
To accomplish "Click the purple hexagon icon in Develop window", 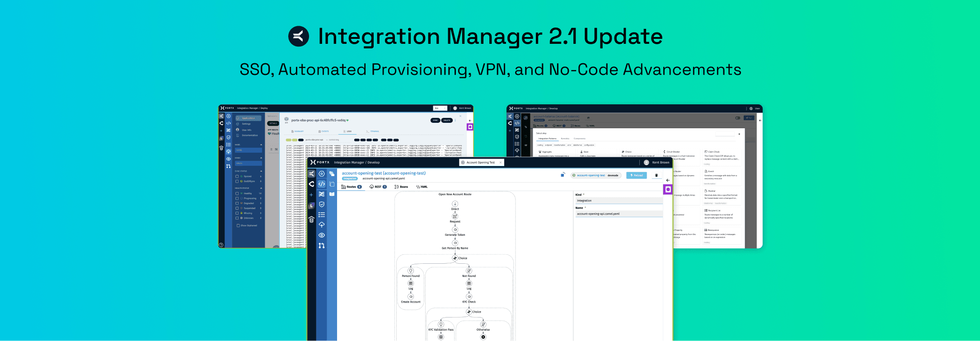I will pos(668,189).
